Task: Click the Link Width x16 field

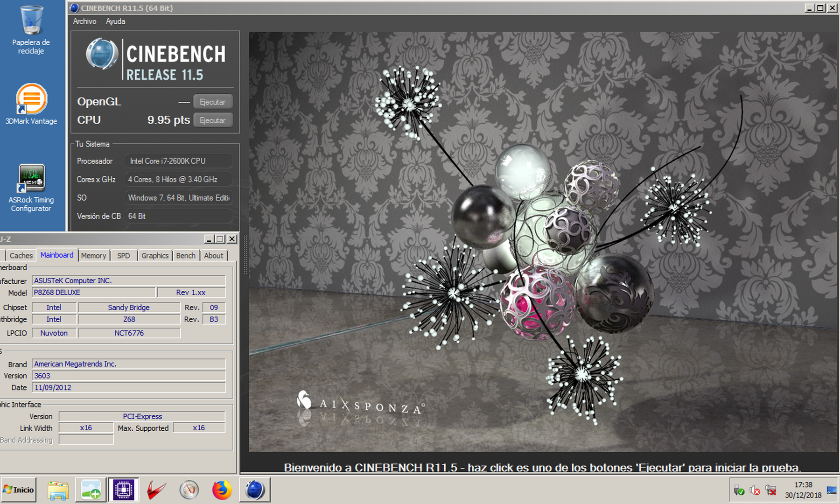Action: pyautogui.click(x=86, y=428)
